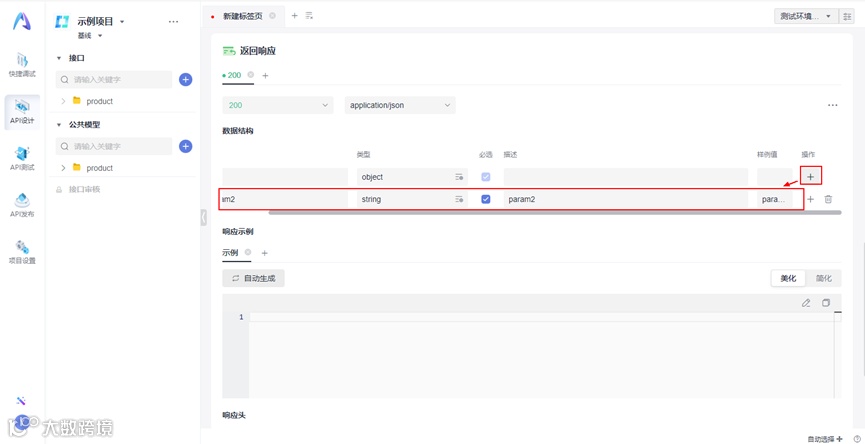The height and width of the screenshot is (444, 865).
Task: Open the environment settings sliders icon
Action: (x=847, y=17)
